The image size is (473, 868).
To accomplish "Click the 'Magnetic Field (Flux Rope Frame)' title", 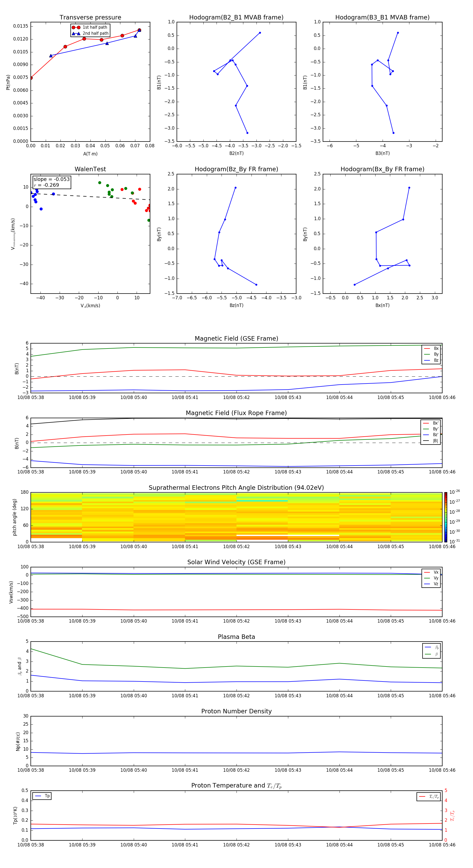I will click(236, 413).
